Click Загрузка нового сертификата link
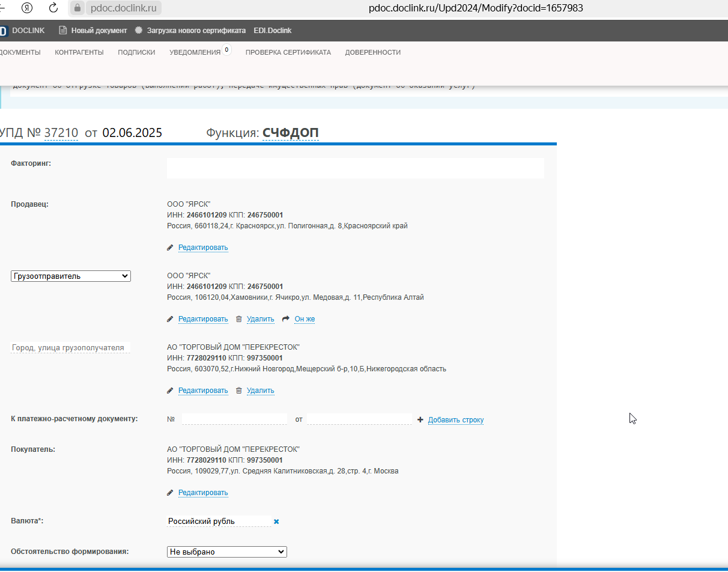The width and height of the screenshot is (728, 572). pos(196,31)
